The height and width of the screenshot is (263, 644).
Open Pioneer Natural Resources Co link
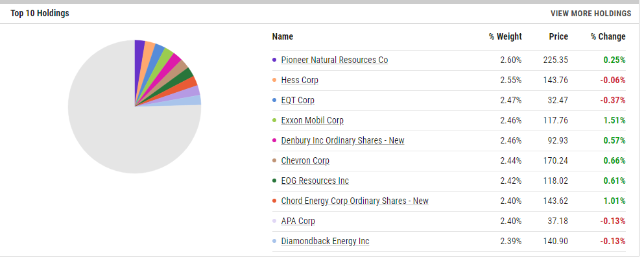pos(334,60)
